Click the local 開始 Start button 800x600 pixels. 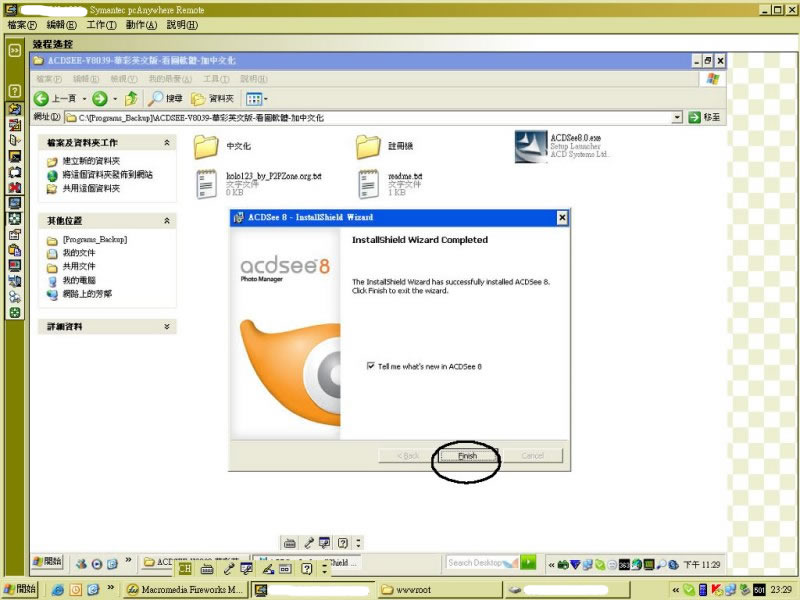(20, 589)
